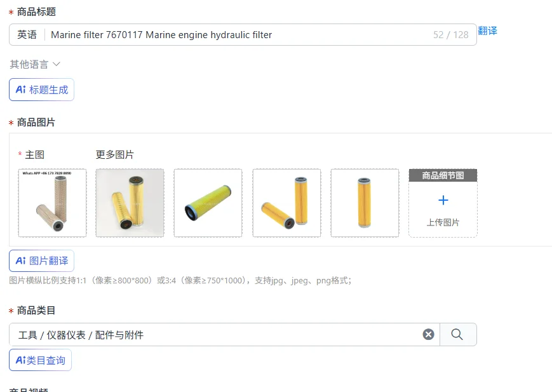Click the 英语 language label
552x392 pixels.
(27, 34)
